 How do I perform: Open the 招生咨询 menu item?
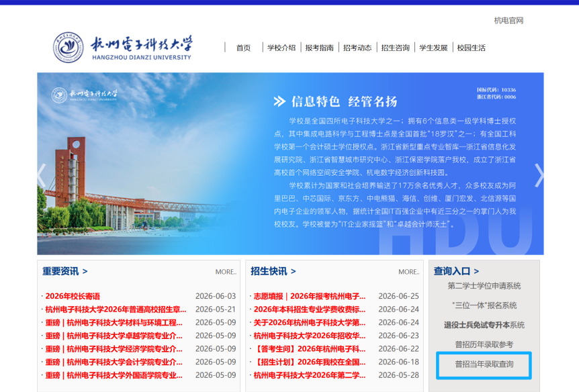pyautogui.click(x=396, y=48)
